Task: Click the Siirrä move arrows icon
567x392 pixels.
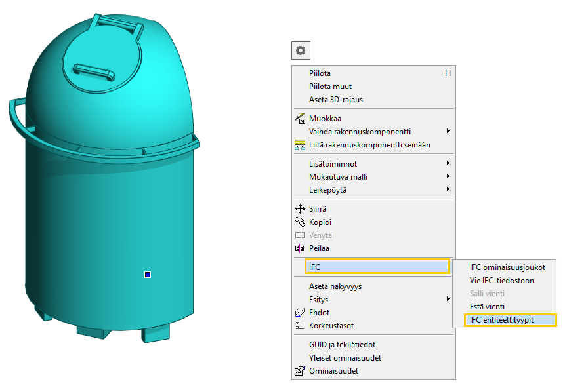Action: (x=300, y=209)
